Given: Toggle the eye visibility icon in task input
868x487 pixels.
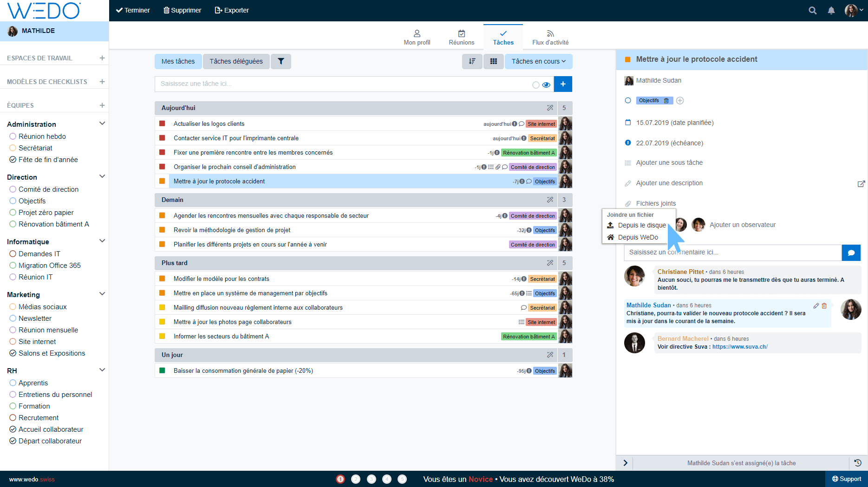Looking at the screenshot, I should coord(546,85).
